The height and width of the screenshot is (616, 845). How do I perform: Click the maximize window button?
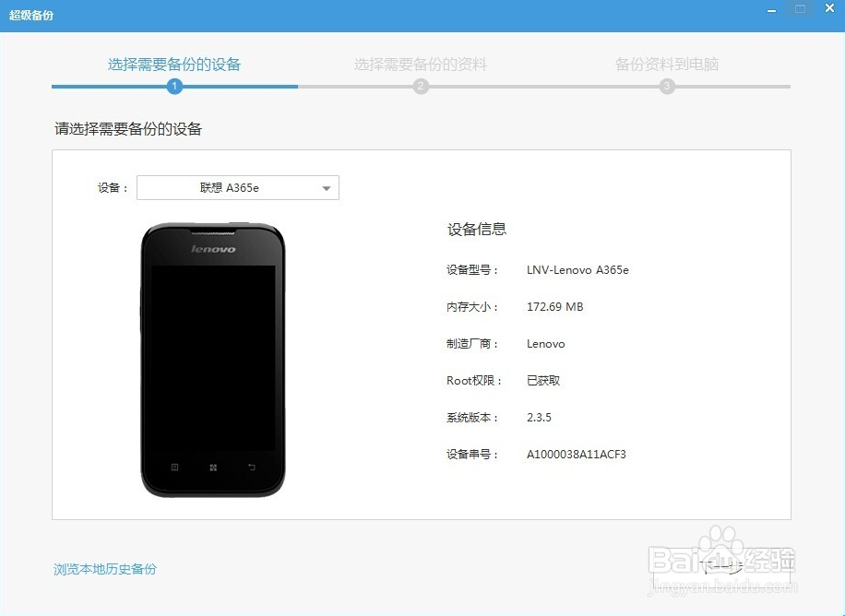coord(801,9)
